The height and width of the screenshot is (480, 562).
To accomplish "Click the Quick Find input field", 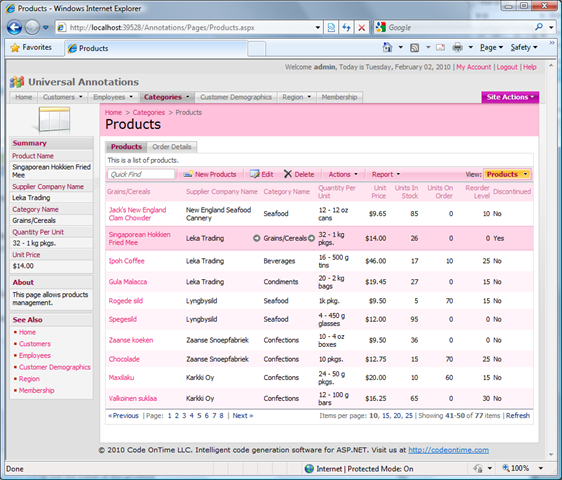I will (x=141, y=174).
